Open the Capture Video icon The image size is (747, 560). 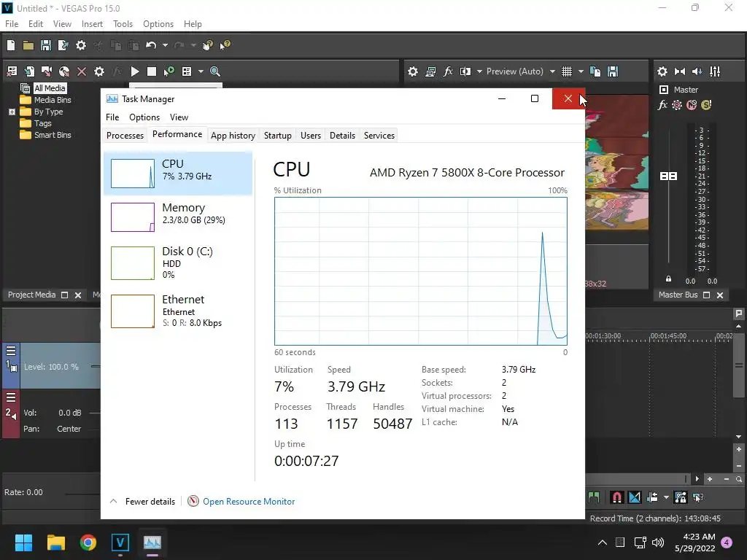(x=47, y=71)
